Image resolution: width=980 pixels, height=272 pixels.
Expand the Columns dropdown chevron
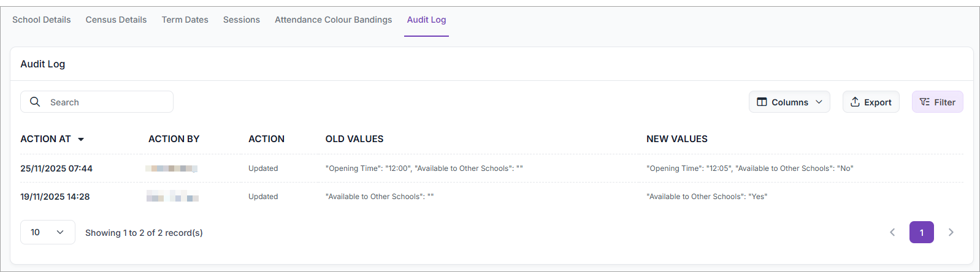click(819, 102)
